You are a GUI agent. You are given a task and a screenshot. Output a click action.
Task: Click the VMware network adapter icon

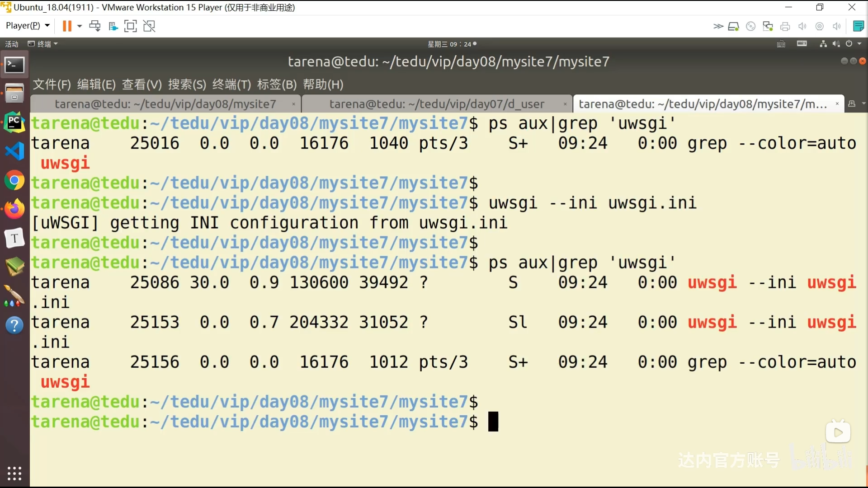(x=768, y=27)
